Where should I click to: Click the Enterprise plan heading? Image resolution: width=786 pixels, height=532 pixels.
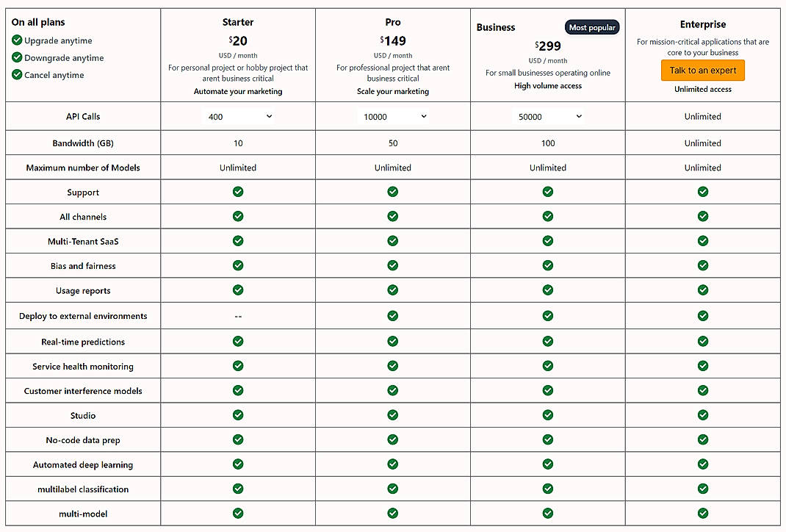point(703,24)
